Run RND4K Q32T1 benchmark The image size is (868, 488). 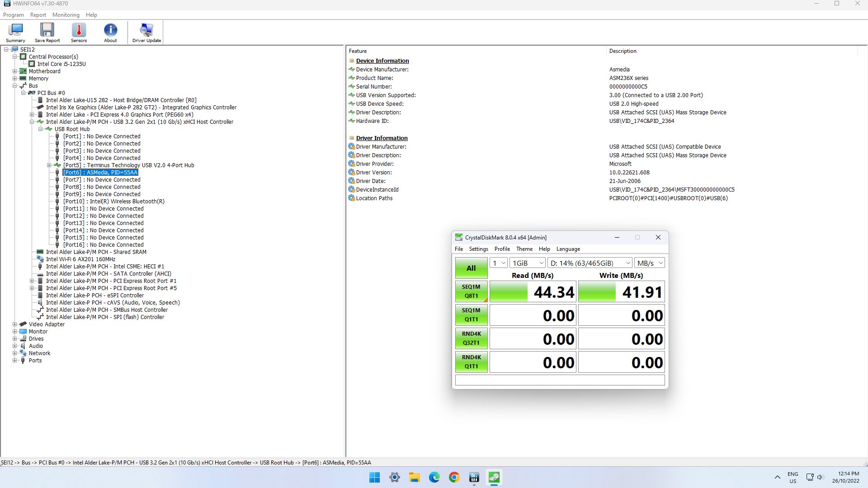tap(471, 338)
